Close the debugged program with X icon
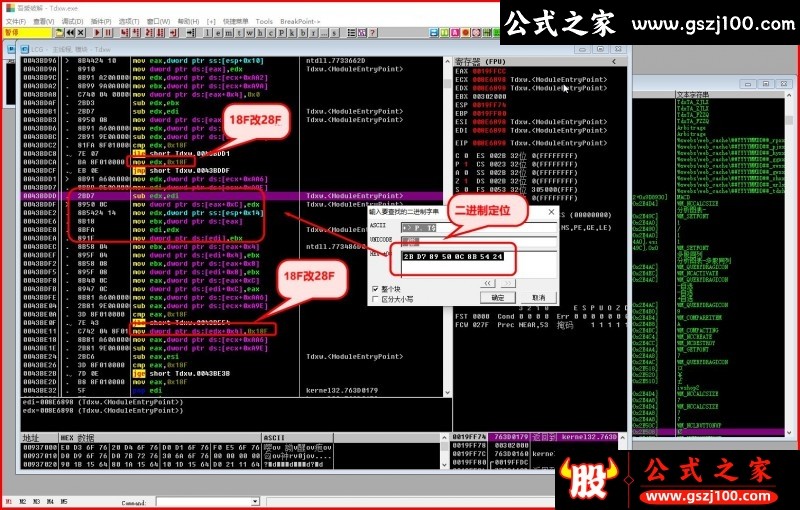The height and width of the screenshot is (510, 800). pos(81,33)
